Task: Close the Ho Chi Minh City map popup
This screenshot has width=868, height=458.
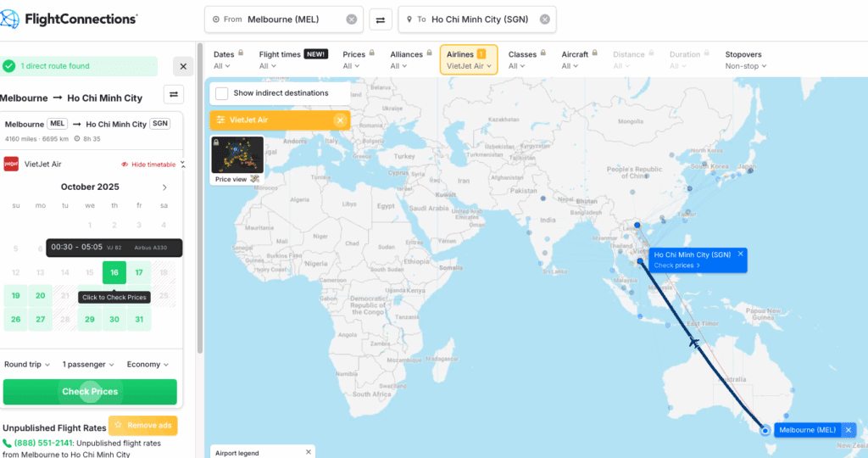Action: point(740,254)
